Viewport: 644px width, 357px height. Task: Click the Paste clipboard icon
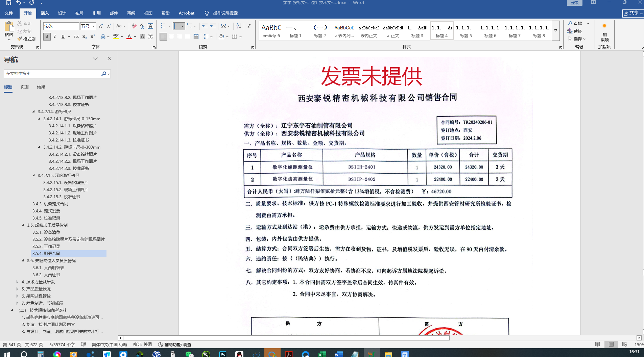coord(9,26)
